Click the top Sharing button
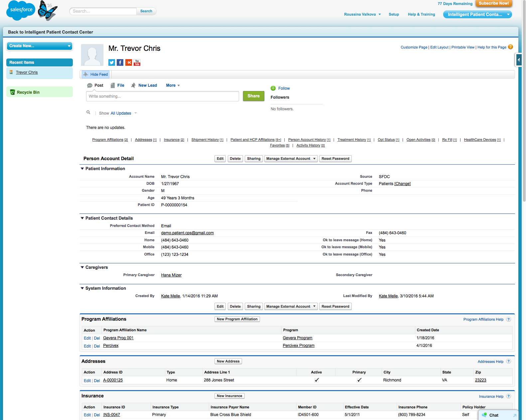 tap(254, 158)
